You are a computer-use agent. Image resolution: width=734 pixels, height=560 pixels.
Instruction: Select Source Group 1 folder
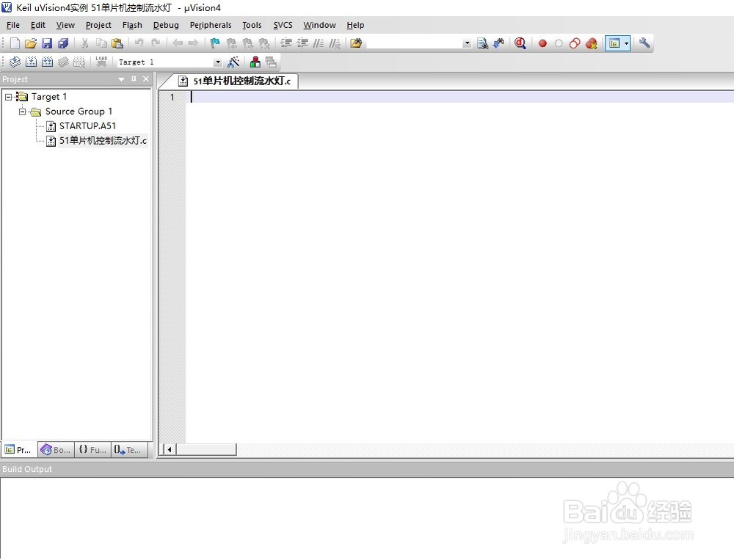79,112
